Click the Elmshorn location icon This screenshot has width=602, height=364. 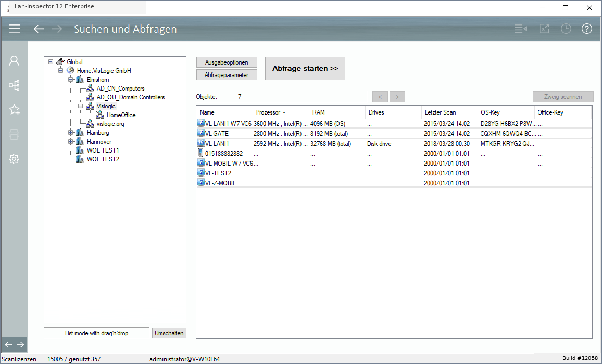pos(80,80)
